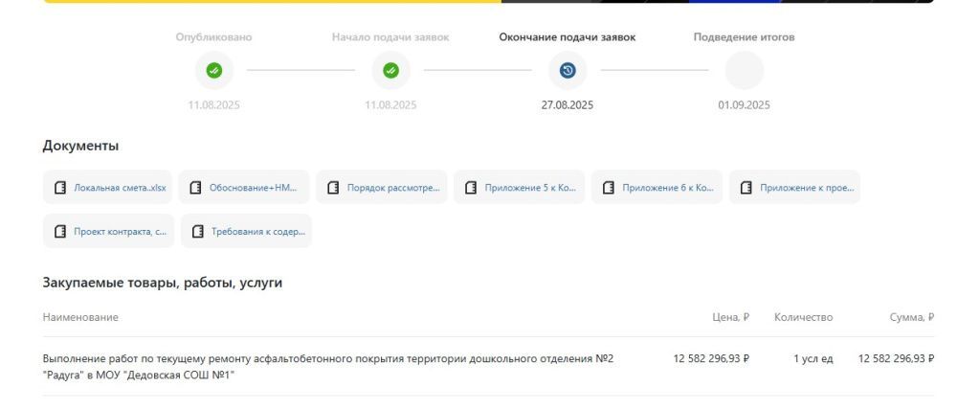Click the green checkmark under Начало подачи заявок
The height and width of the screenshot is (410, 980).
(390, 70)
